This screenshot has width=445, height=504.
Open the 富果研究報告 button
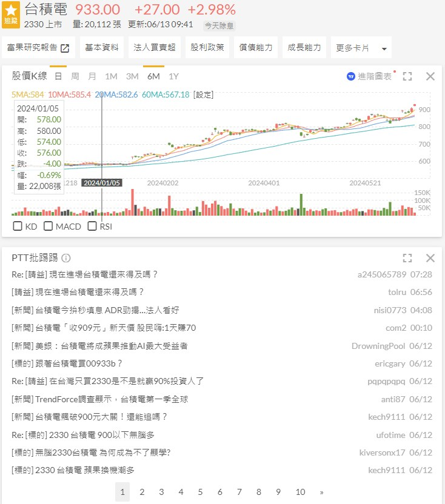click(x=38, y=48)
